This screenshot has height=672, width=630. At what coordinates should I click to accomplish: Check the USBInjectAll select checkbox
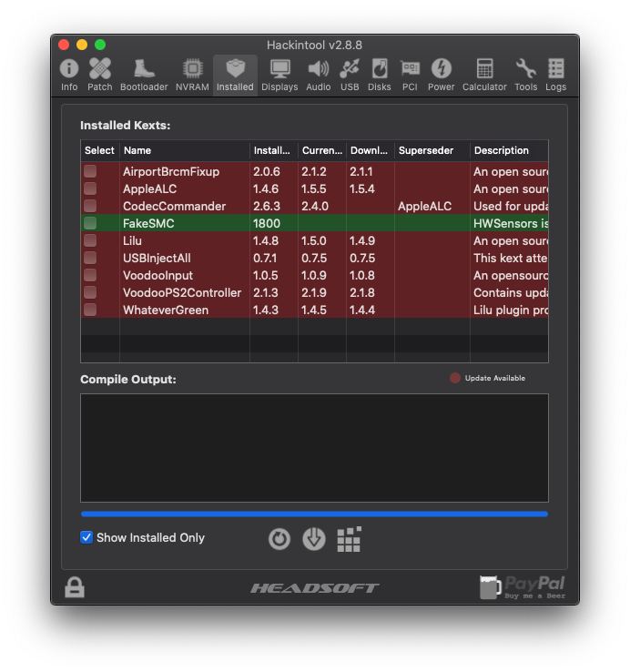click(x=90, y=258)
